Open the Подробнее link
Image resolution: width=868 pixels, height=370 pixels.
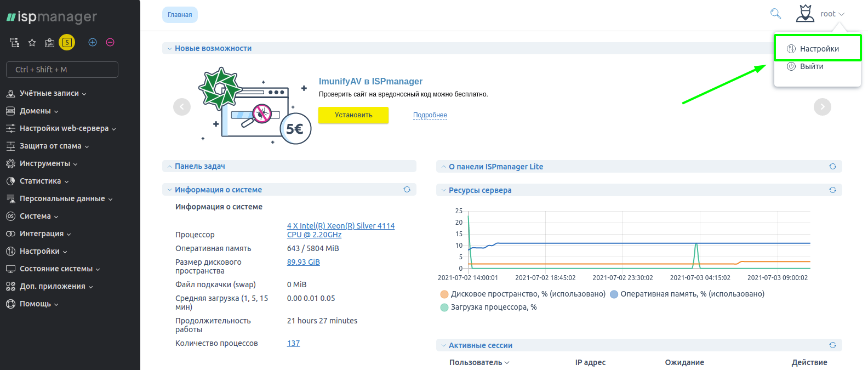[430, 115]
